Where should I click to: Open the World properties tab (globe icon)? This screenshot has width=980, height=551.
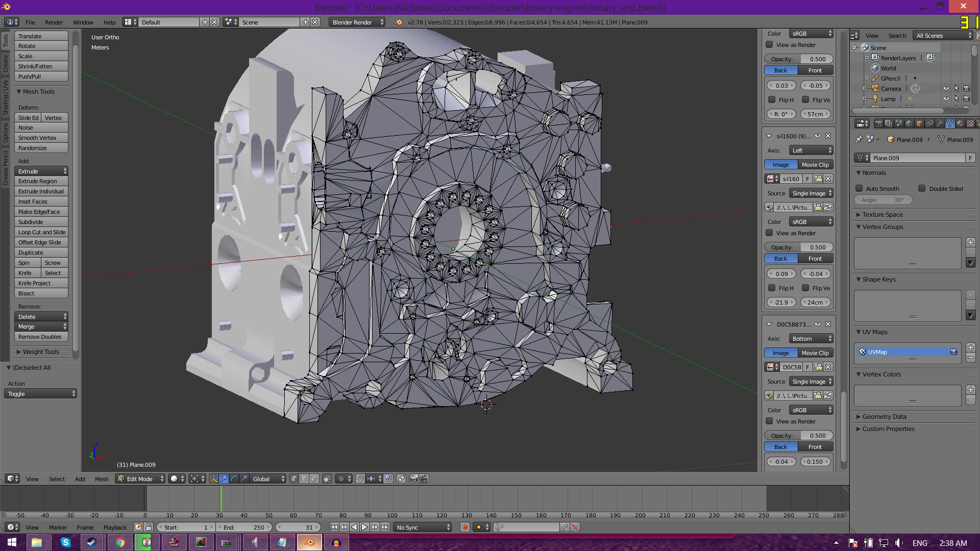(909, 123)
